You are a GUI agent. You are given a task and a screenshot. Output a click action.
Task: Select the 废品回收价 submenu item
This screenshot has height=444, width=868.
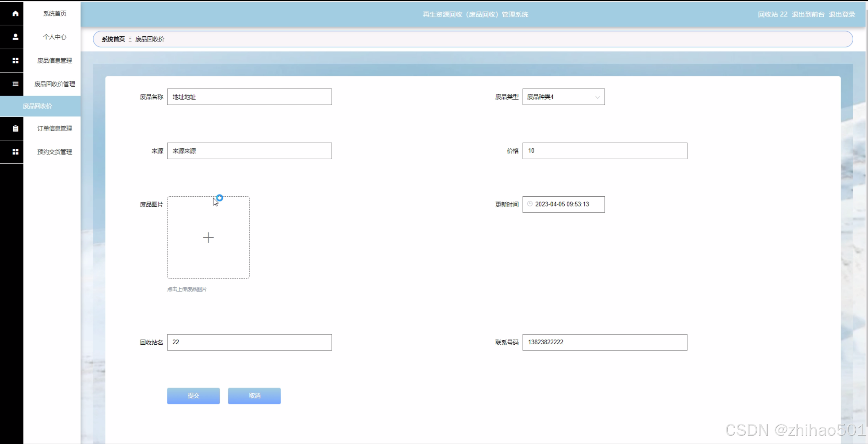coord(38,106)
